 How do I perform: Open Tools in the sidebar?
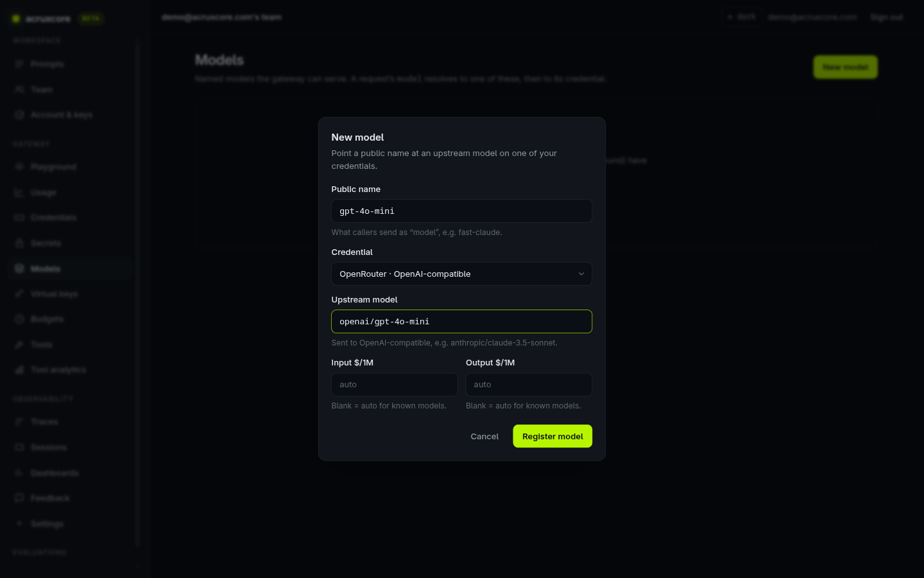coord(71,345)
